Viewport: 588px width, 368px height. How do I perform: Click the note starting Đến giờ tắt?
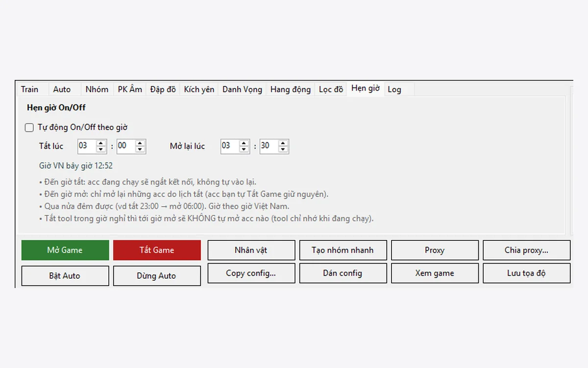click(x=147, y=182)
